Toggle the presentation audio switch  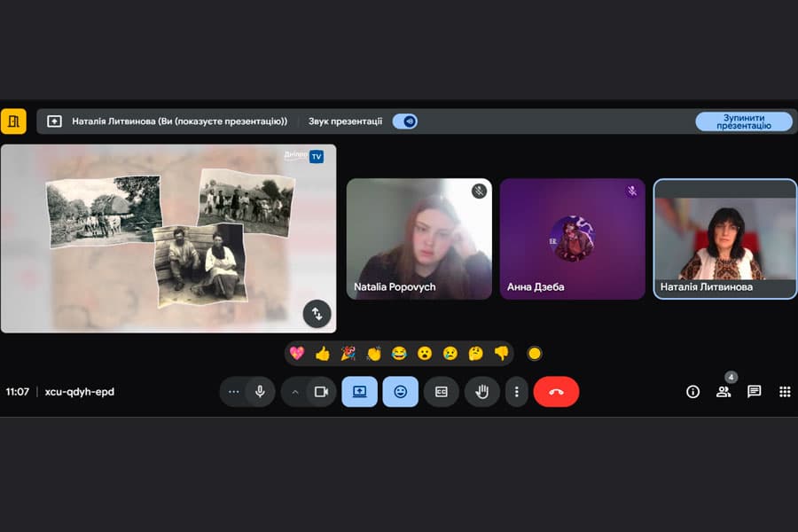click(x=405, y=121)
